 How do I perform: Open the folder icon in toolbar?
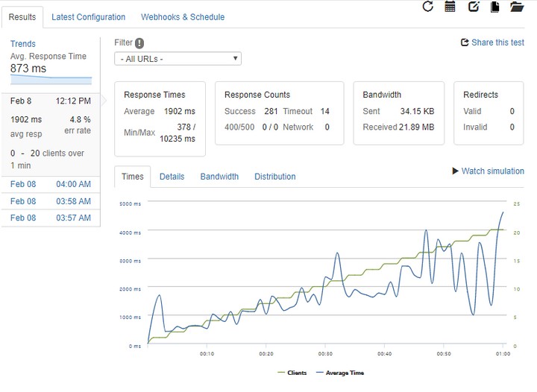click(516, 7)
